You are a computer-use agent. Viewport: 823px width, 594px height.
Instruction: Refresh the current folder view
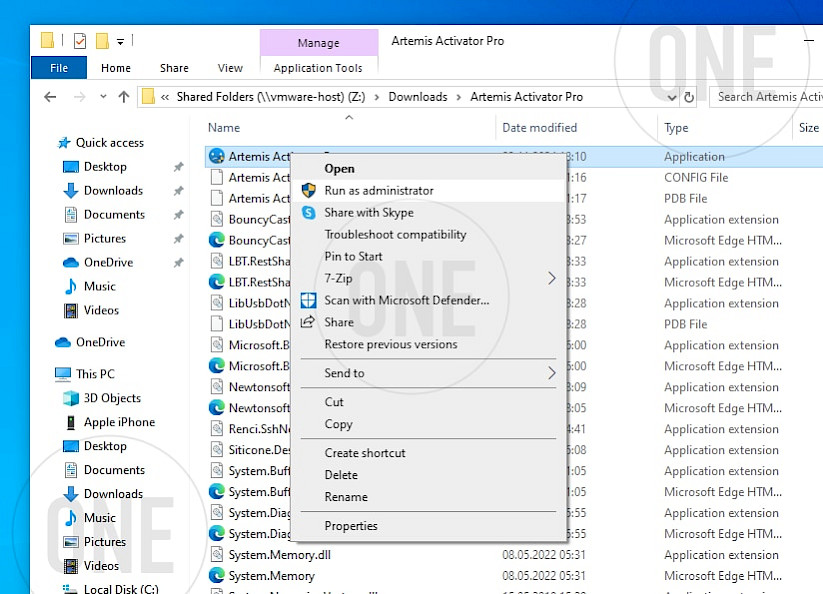689,97
